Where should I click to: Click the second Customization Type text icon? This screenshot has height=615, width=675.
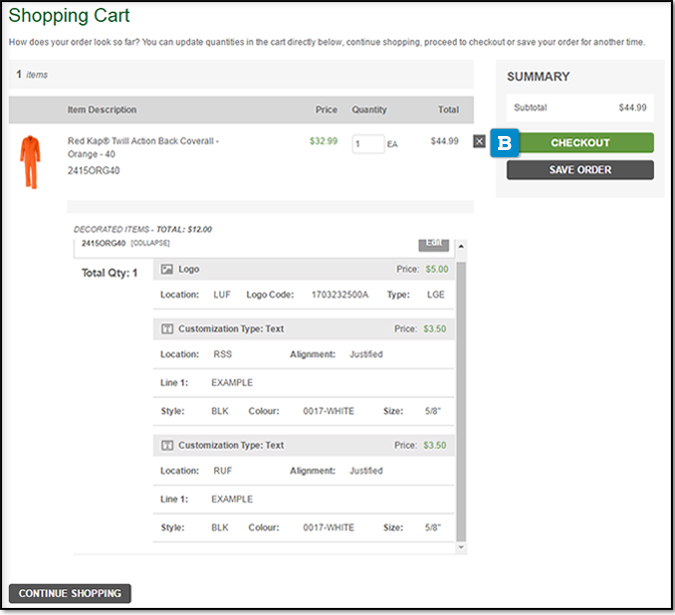[167, 445]
